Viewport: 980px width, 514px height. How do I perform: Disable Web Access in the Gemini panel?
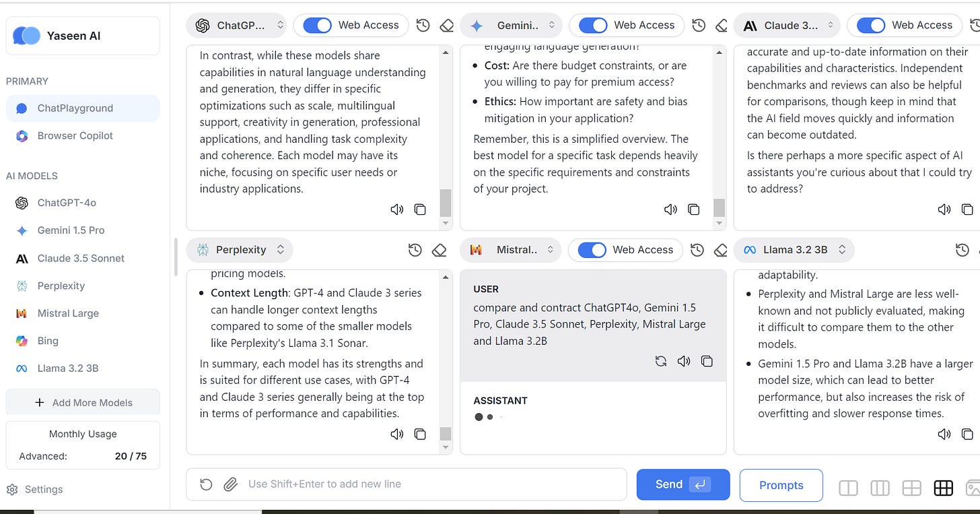593,26
